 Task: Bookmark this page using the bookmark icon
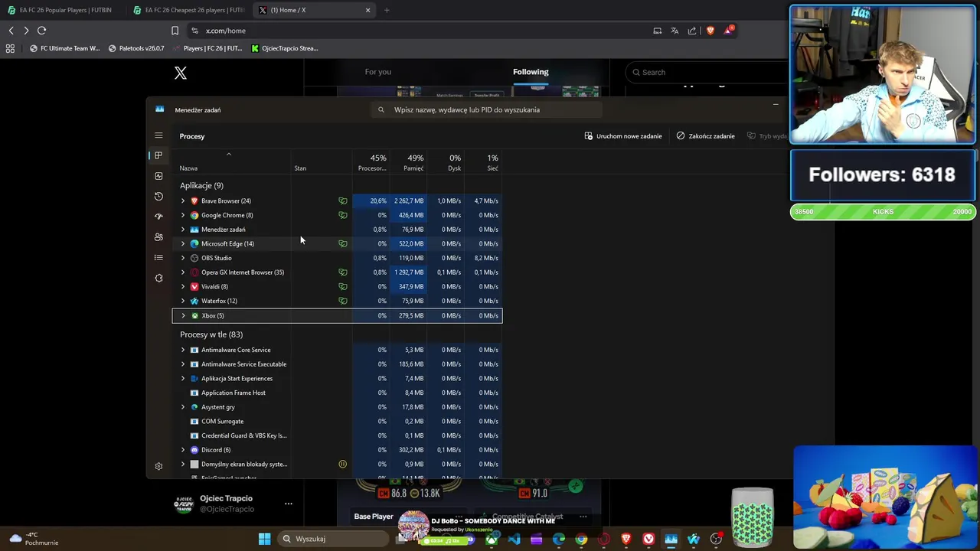175,31
